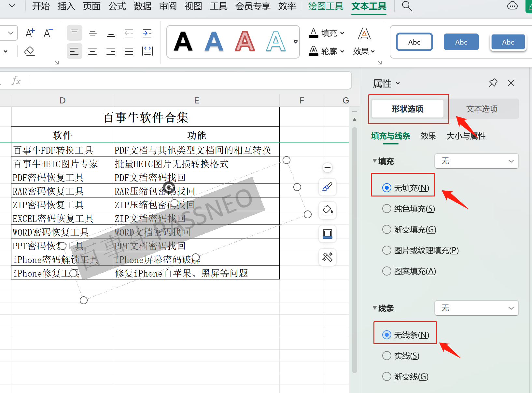The height and width of the screenshot is (393, 532).
Task: Choose the black text style preset
Action: [183, 42]
